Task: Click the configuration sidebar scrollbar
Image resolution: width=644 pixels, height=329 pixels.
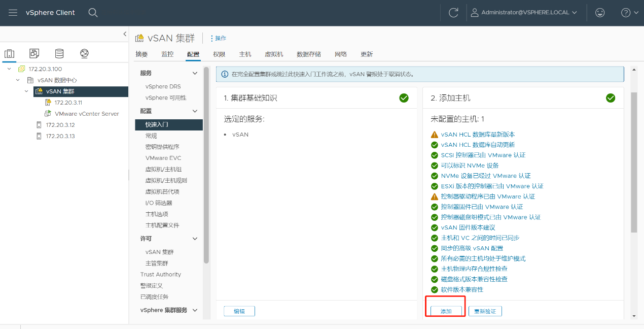Action: (x=206, y=165)
